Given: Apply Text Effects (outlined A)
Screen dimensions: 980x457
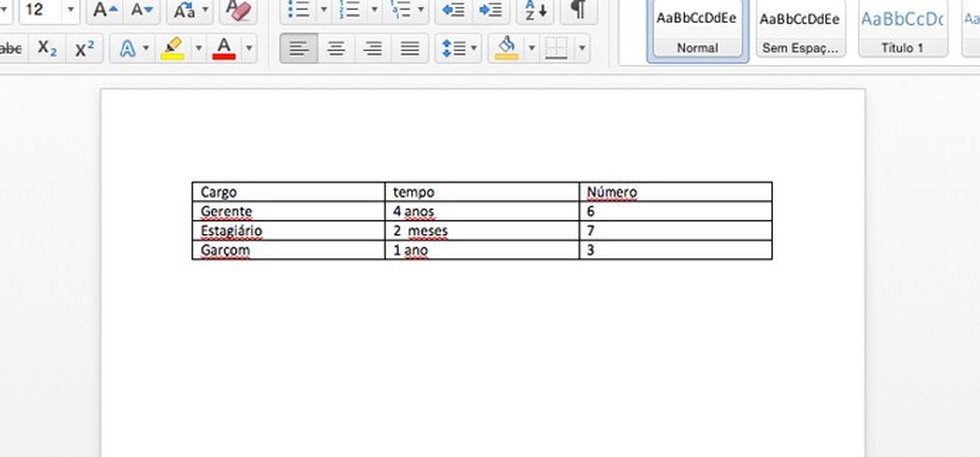Looking at the screenshot, I should pos(127,48).
